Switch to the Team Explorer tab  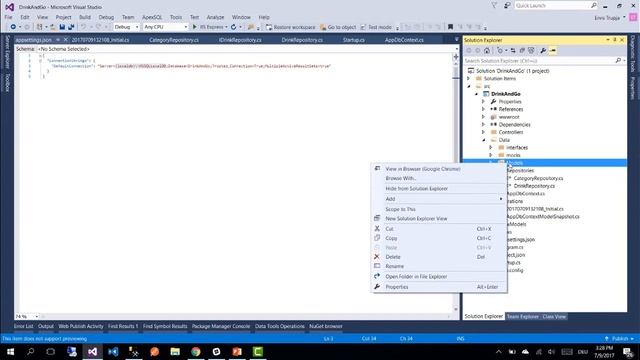pos(523,316)
